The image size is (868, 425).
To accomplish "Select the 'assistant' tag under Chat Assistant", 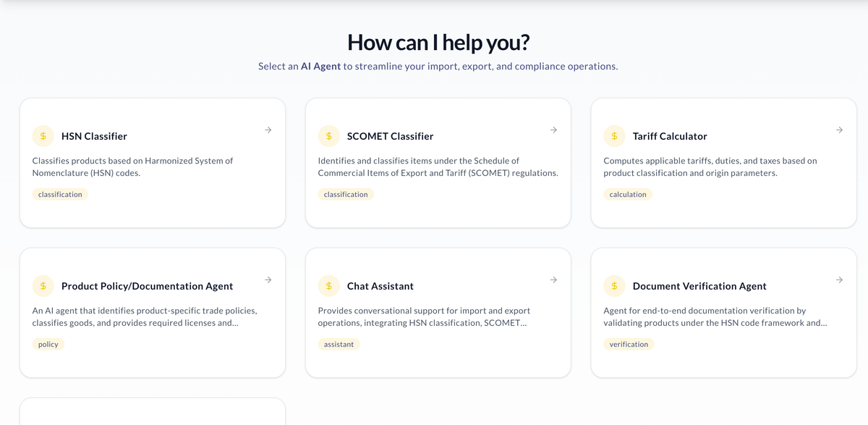I will 339,345.
